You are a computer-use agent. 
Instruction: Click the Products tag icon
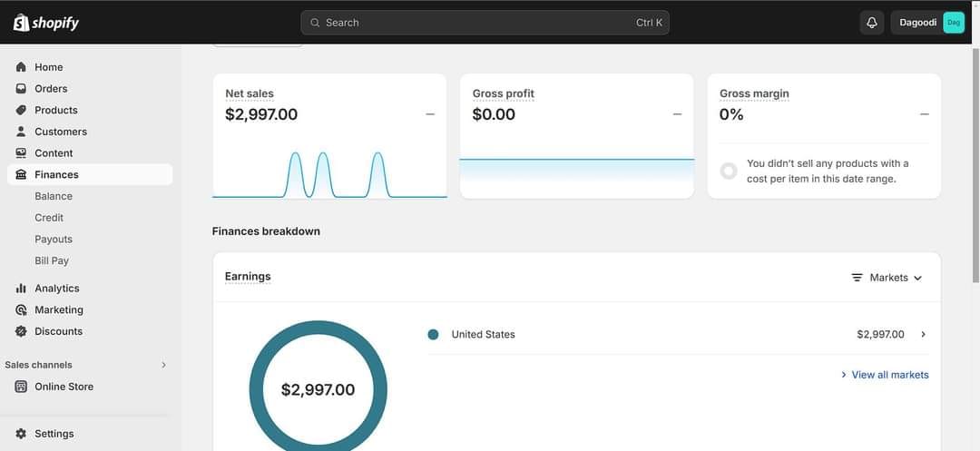click(x=21, y=110)
